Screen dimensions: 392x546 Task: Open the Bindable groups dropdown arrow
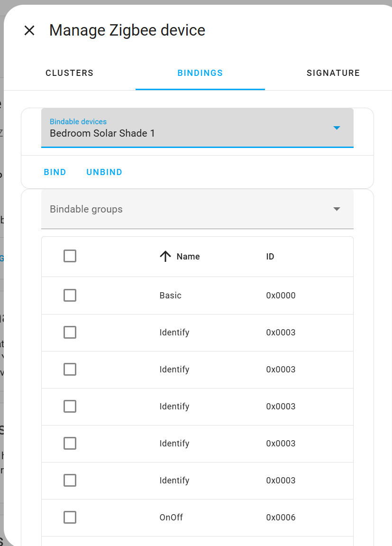coord(337,209)
